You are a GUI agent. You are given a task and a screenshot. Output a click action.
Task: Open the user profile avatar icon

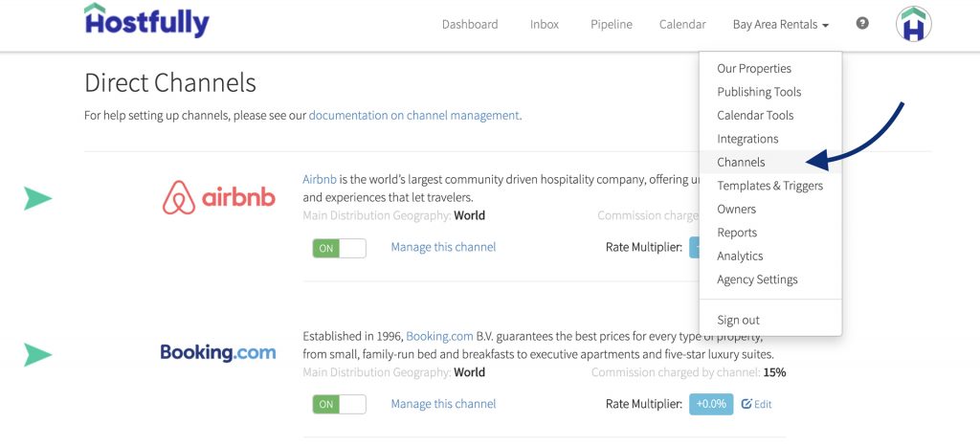(914, 24)
